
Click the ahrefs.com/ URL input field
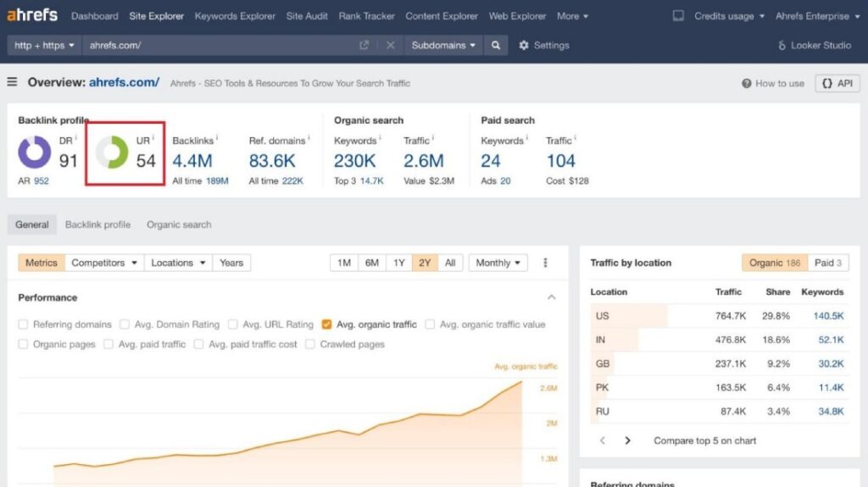[220, 46]
